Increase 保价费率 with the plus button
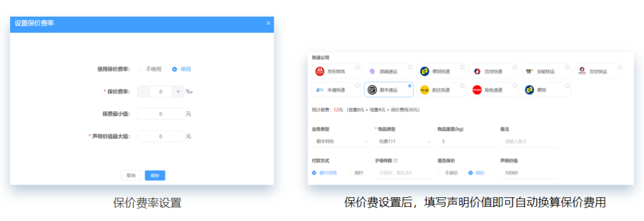 (178, 92)
